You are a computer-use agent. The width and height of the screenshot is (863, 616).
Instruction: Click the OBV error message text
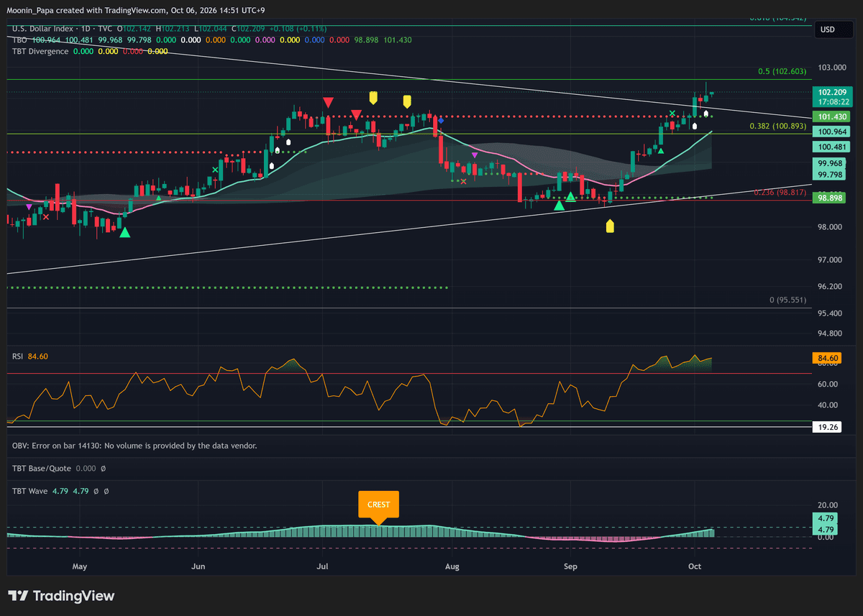point(134,446)
